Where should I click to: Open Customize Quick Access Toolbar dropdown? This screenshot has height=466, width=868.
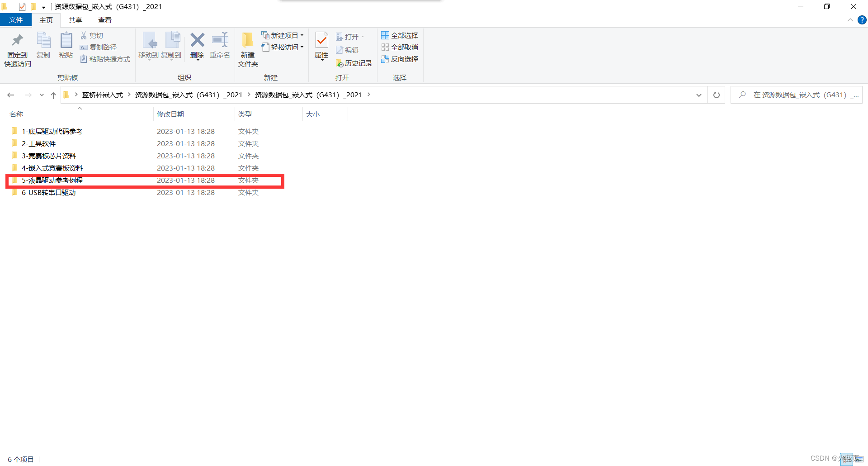point(43,7)
